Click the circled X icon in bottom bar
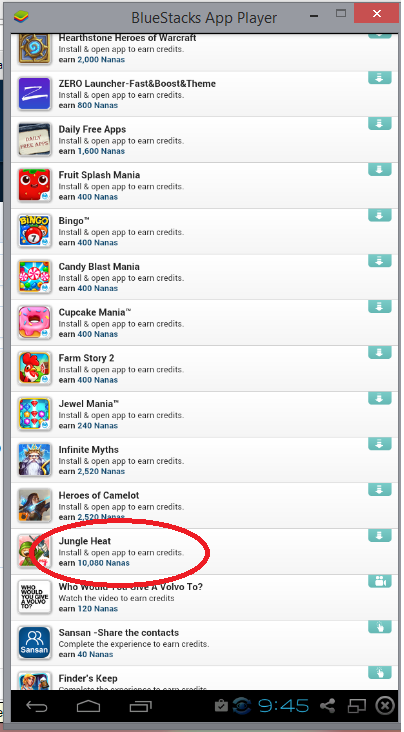The width and height of the screenshot is (404, 732). pos(385,706)
